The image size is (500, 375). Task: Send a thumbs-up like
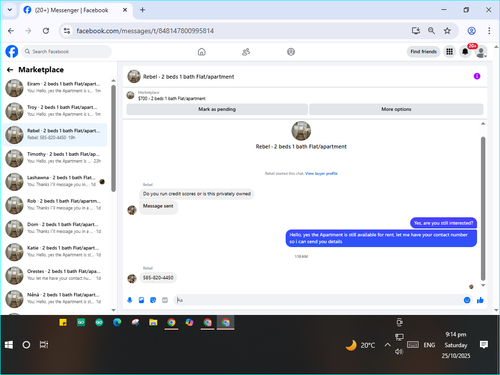tap(480, 300)
